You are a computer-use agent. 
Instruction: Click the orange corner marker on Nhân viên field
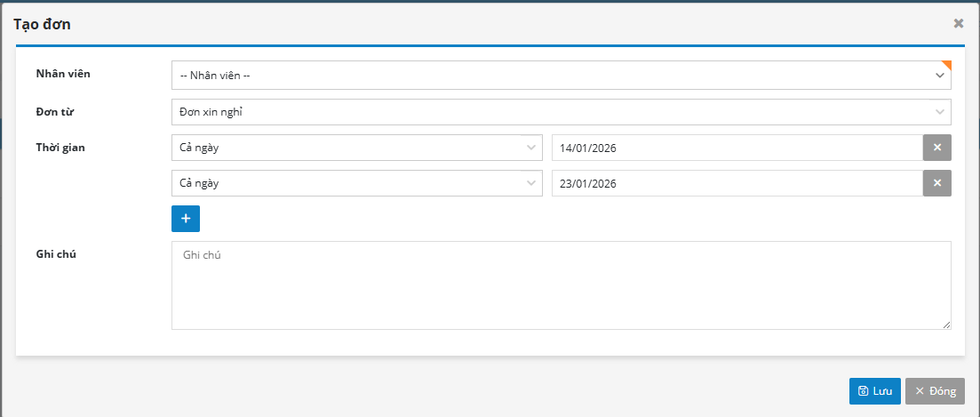pyautogui.click(x=947, y=64)
